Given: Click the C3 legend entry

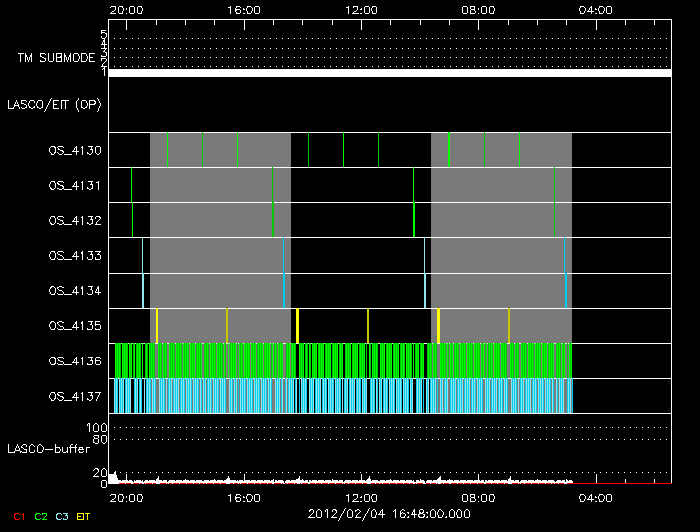Looking at the screenshot, I should (x=64, y=516).
